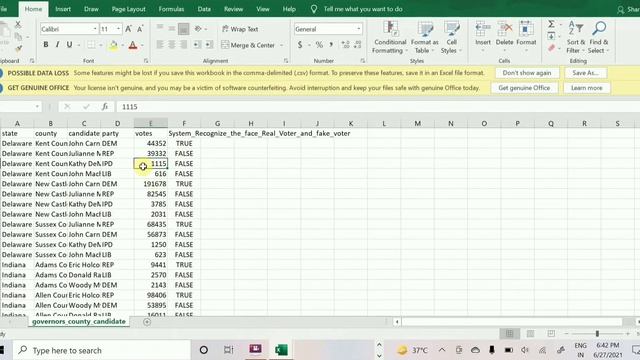Toggle Wrap Text
Image resolution: width=640 pixels, height=360 pixels.
coord(240,29)
